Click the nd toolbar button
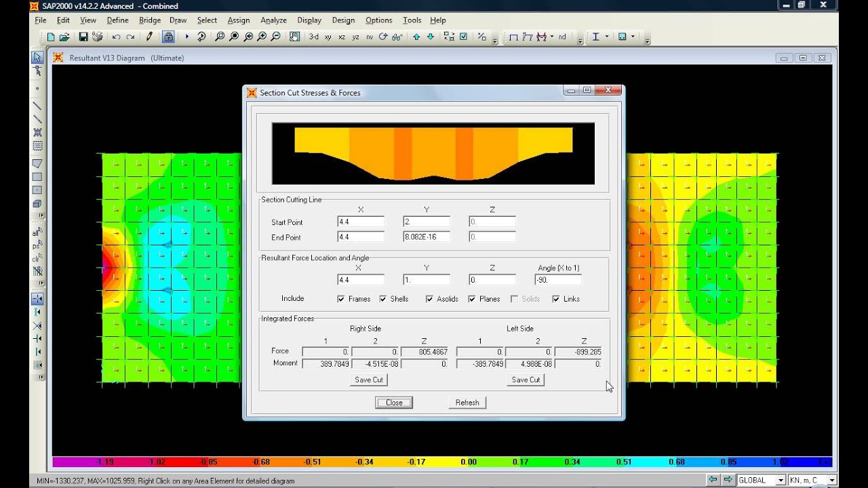The image size is (868, 488). pyautogui.click(x=562, y=37)
